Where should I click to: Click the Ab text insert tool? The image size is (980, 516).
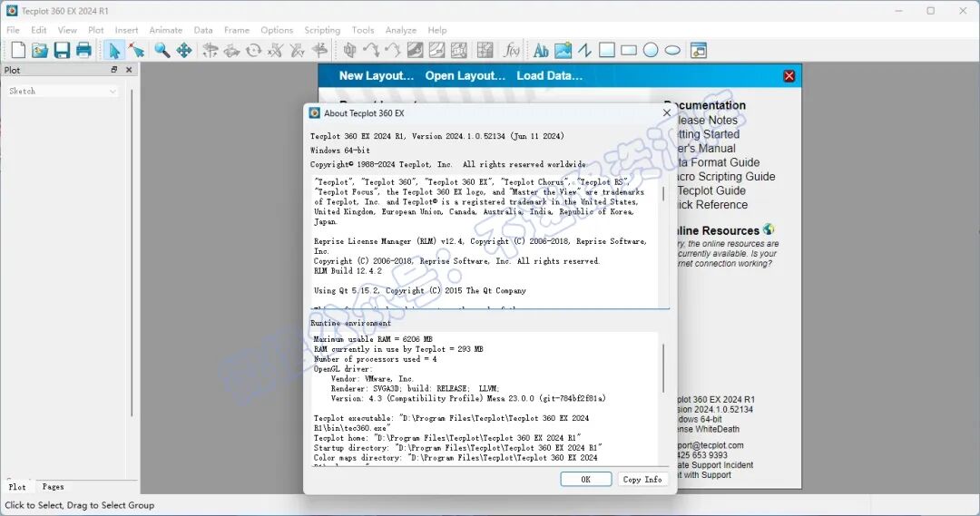(x=541, y=50)
